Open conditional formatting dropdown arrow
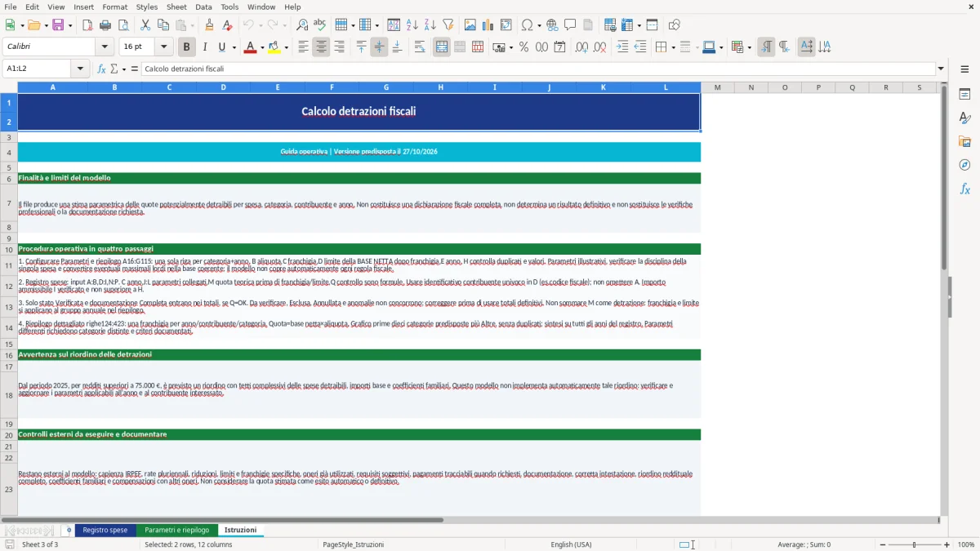The height and width of the screenshot is (551, 980). click(749, 47)
